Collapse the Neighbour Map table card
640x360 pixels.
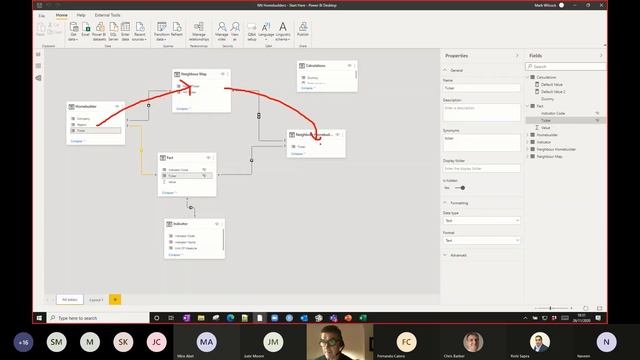tap(183, 109)
